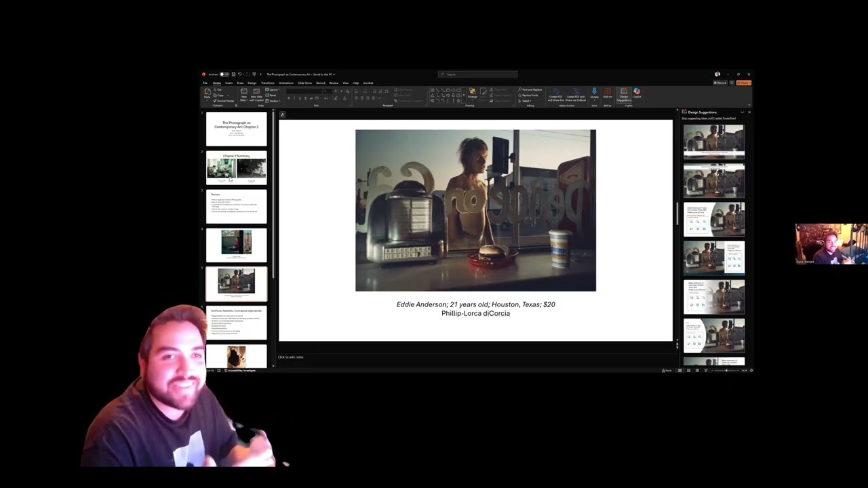Open the Transitions ribbon tab
The width and height of the screenshot is (868, 488).
click(267, 83)
